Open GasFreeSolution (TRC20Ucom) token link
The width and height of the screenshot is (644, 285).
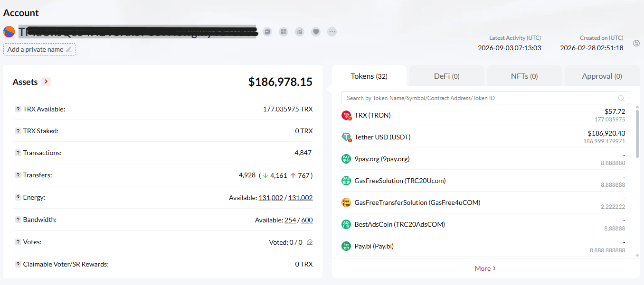[x=400, y=181]
